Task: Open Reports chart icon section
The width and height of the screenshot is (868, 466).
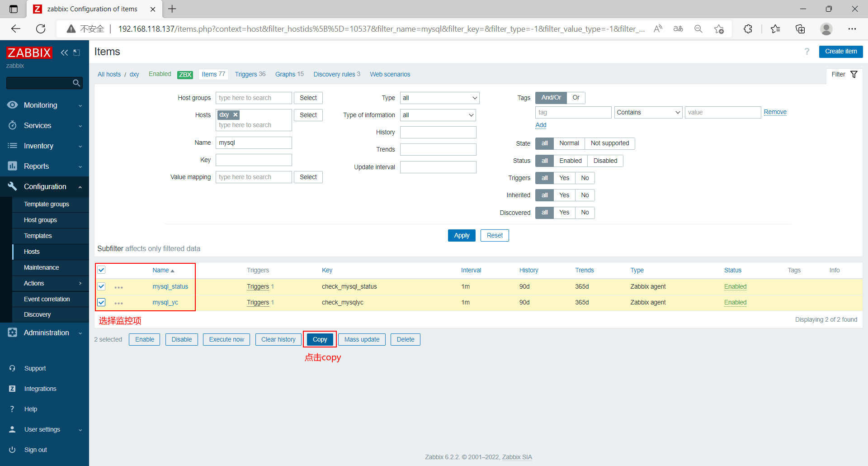Action: (x=12, y=166)
